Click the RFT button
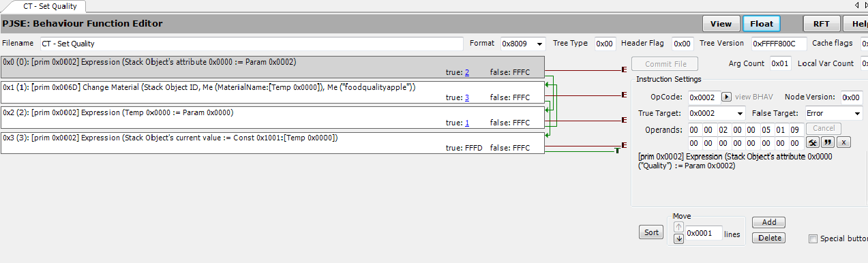Viewport: 868px width, 263px height. coord(822,23)
